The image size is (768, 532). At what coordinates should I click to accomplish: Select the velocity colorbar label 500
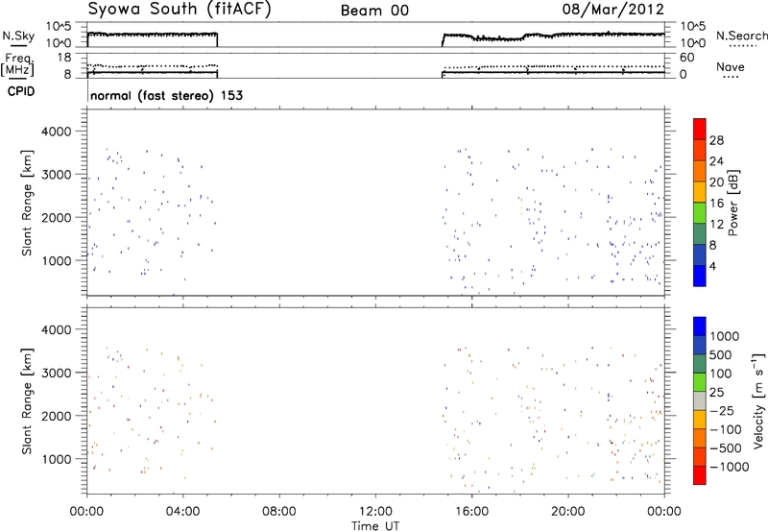(x=721, y=354)
